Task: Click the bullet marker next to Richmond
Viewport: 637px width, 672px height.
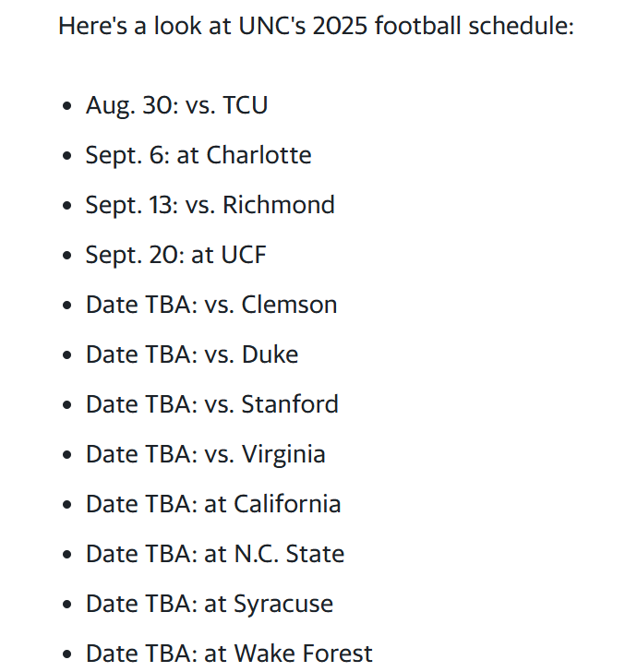Action: pyautogui.click(x=66, y=206)
